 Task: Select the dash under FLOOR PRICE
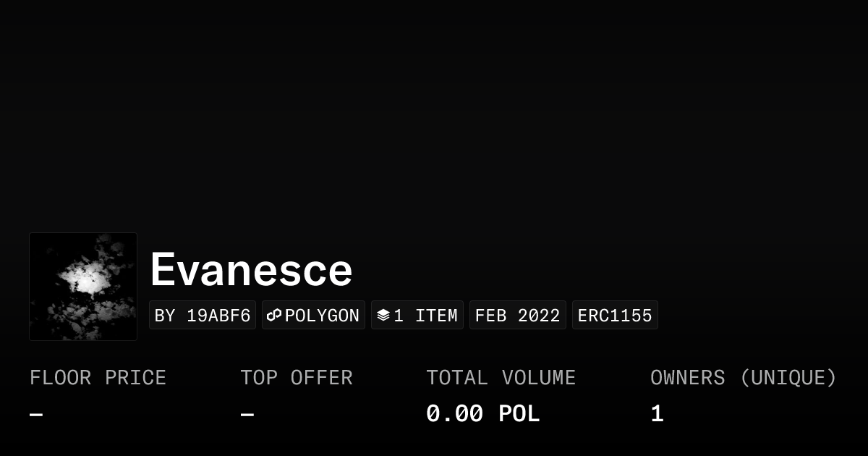tap(36, 415)
